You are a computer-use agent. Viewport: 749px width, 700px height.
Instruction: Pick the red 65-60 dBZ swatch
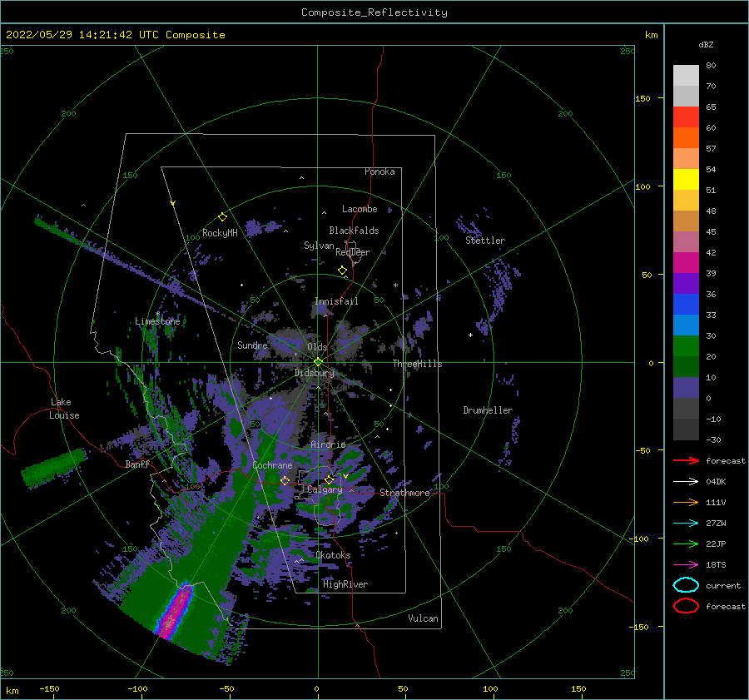coord(686,117)
